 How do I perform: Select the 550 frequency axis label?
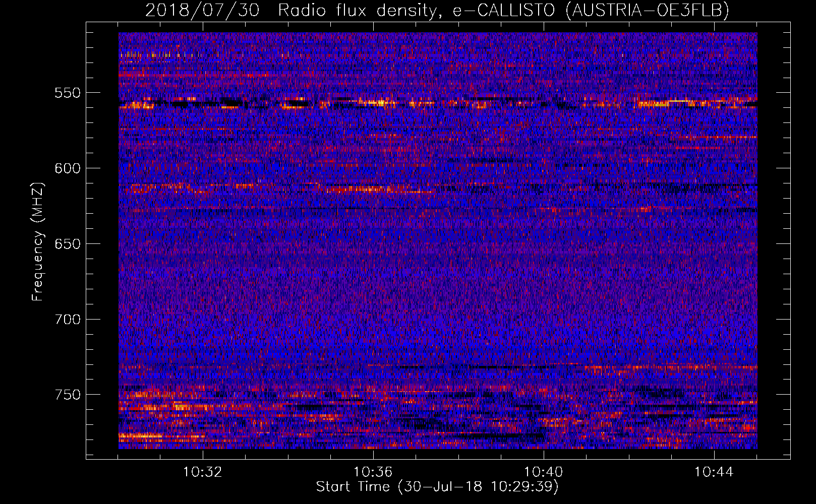(x=68, y=93)
